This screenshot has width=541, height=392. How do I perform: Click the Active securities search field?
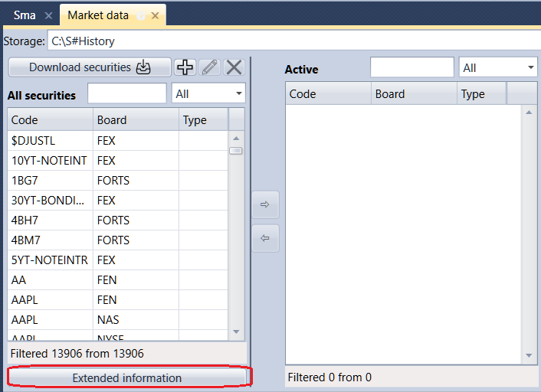412,67
